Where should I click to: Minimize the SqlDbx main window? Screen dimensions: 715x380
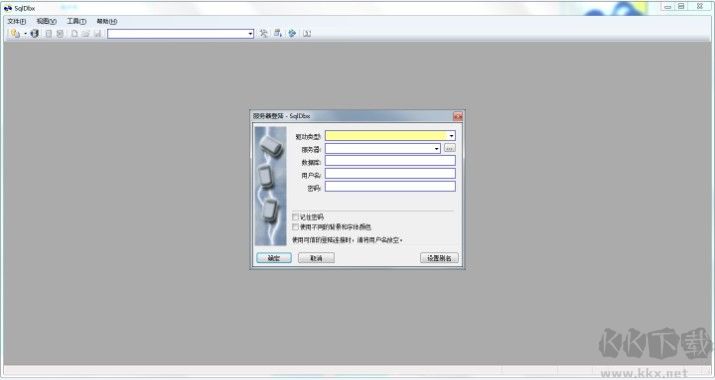click(667, 6)
